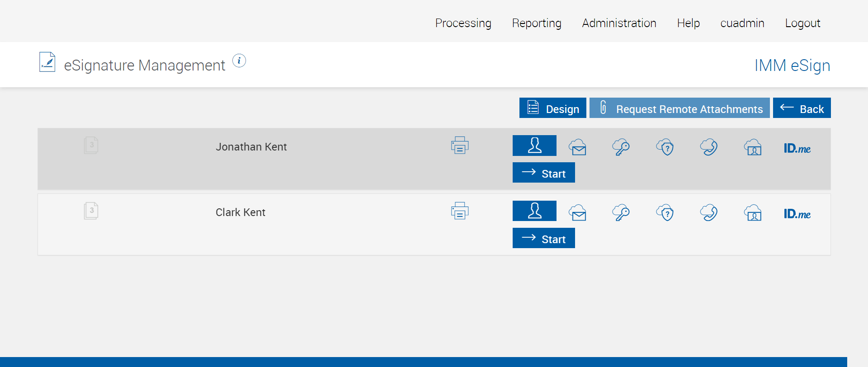Click the print icon for Jonathan Kent
The width and height of the screenshot is (868, 367).
[459, 146]
